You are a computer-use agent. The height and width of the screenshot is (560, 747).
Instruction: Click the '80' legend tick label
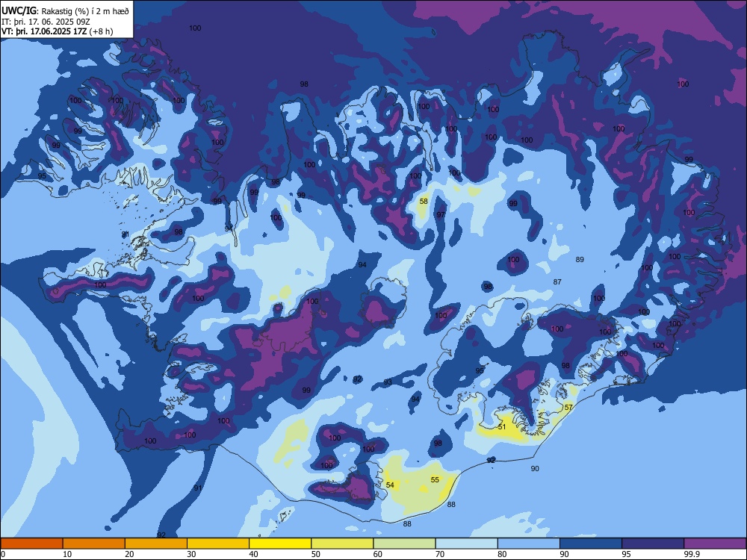502,554
